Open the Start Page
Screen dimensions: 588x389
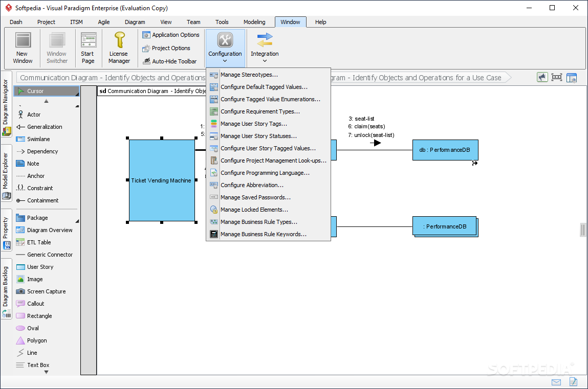(x=88, y=48)
